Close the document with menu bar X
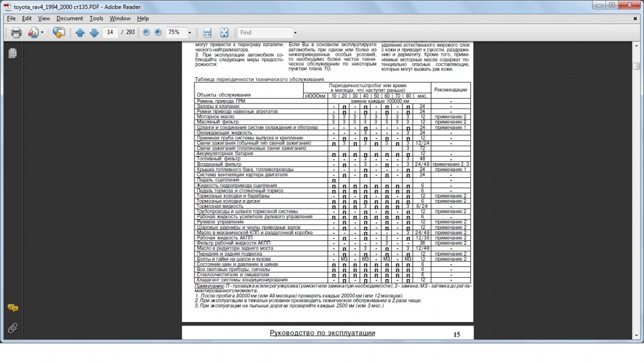The width and height of the screenshot is (644, 363). point(635,19)
